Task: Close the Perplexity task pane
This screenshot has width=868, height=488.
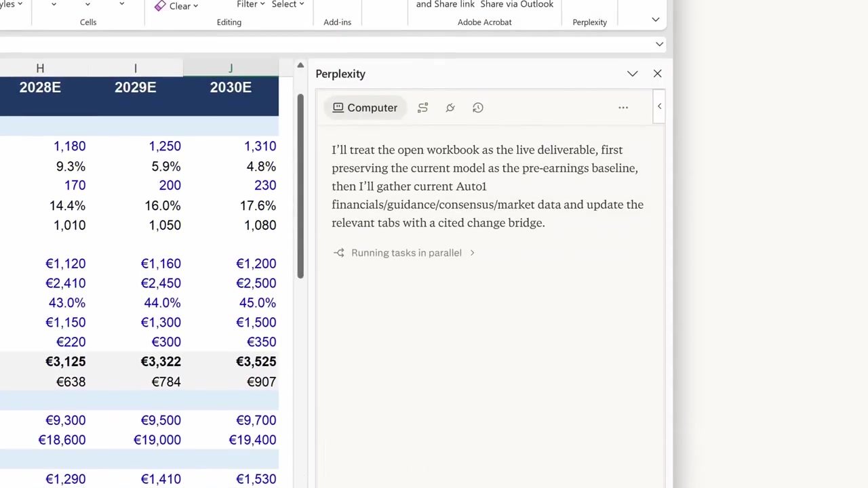Action: pyautogui.click(x=657, y=73)
